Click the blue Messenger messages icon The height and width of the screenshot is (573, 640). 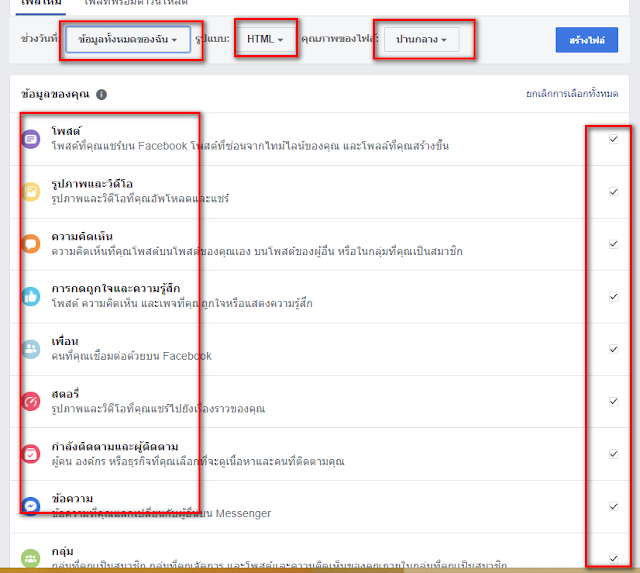pyautogui.click(x=31, y=506)
